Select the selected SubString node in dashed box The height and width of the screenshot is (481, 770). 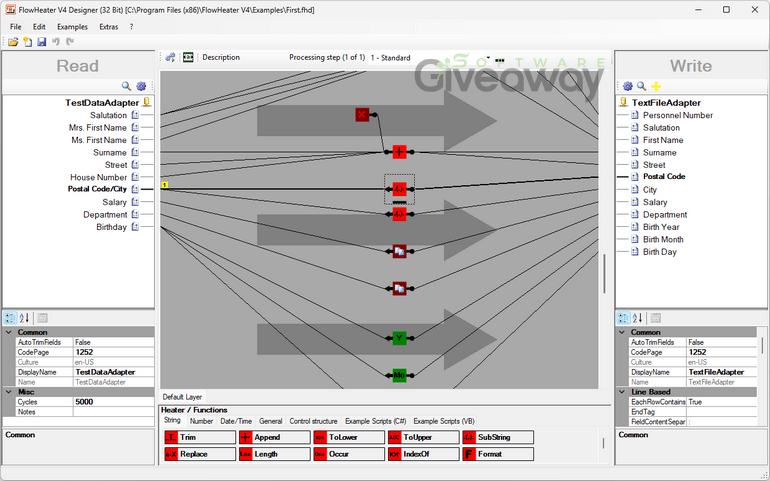399,189
